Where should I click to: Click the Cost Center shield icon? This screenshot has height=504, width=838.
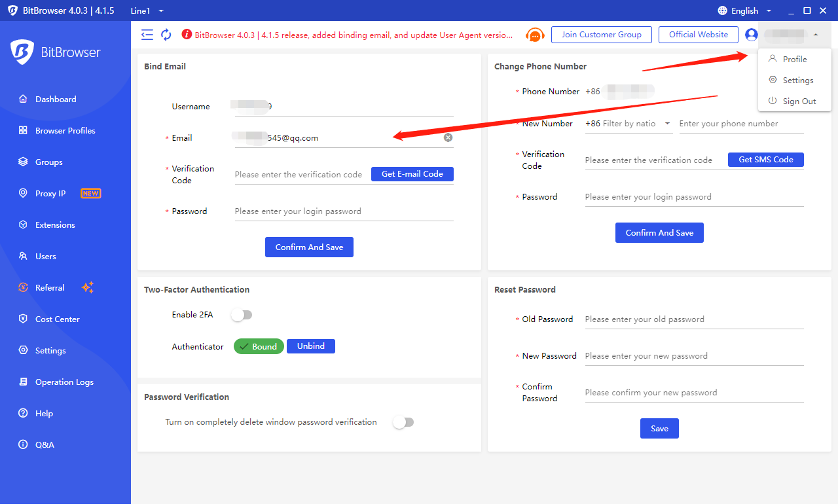coord(23,319)
